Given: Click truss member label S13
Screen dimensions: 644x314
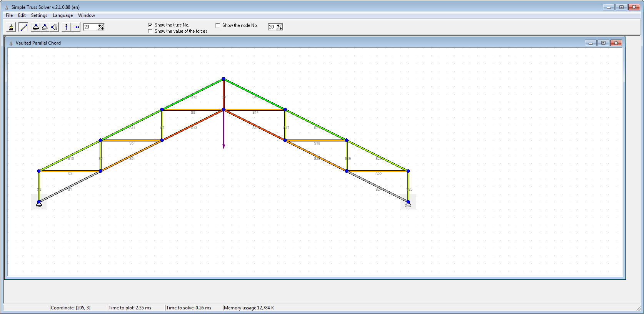Looking at the screenshot, I should tap(194, 128).
